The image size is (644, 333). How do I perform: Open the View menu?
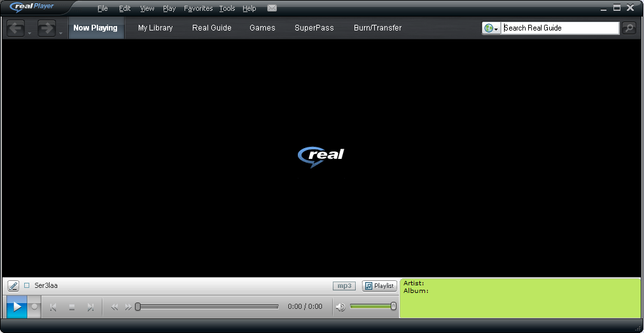pyautogui.click(x=147, y=8)
